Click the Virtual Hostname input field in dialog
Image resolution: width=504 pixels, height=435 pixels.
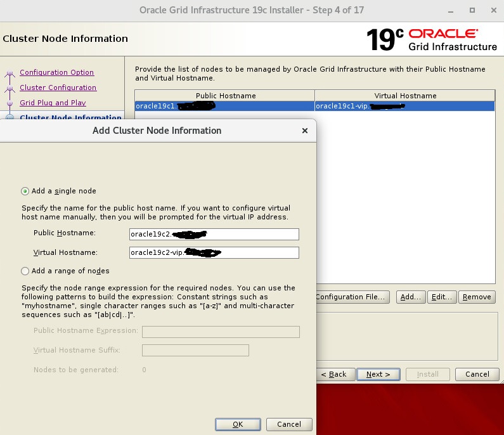coord(214,253)
